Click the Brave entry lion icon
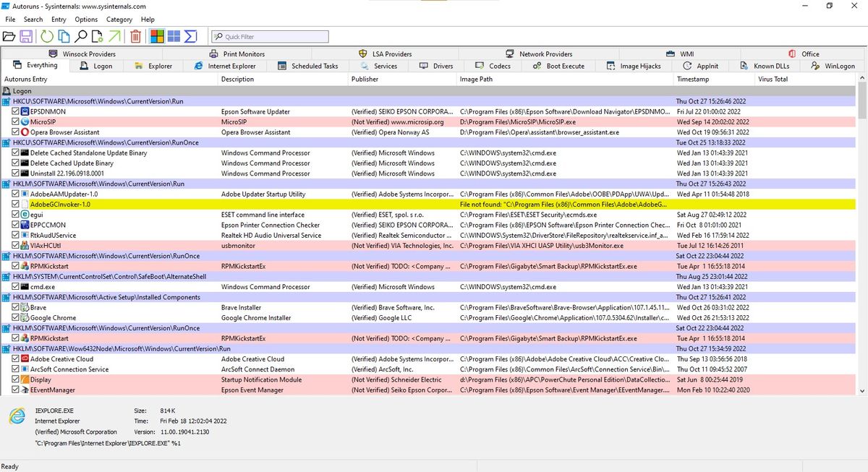The image size is (868, 472). 25,308
